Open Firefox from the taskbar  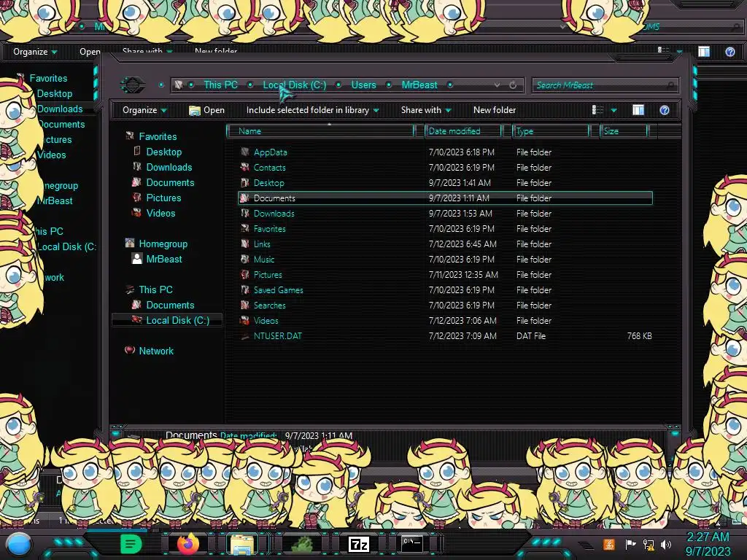click(187, 543)
